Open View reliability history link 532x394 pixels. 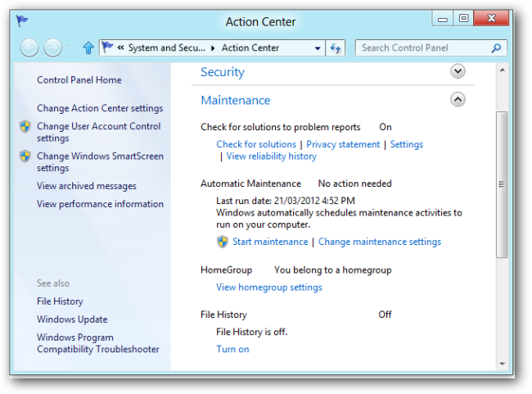[272, 156]
